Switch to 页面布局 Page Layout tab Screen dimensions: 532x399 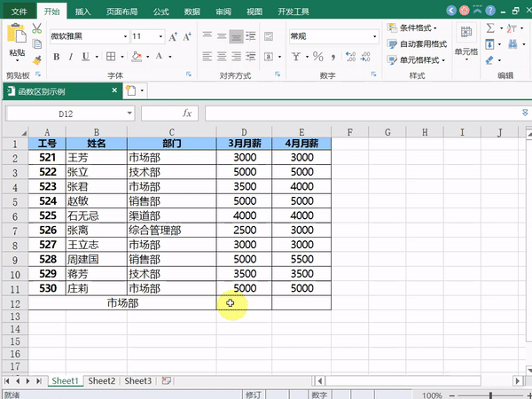pos(121,12)
